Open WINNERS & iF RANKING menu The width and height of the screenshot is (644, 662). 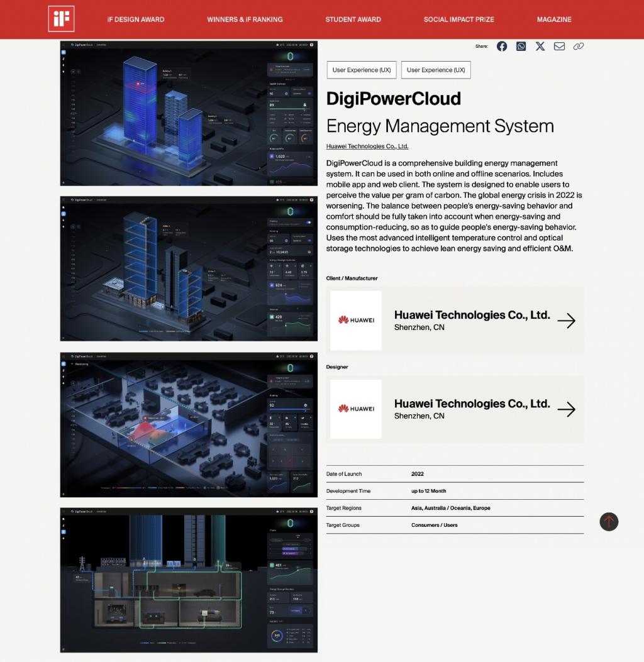pos(245,19)
